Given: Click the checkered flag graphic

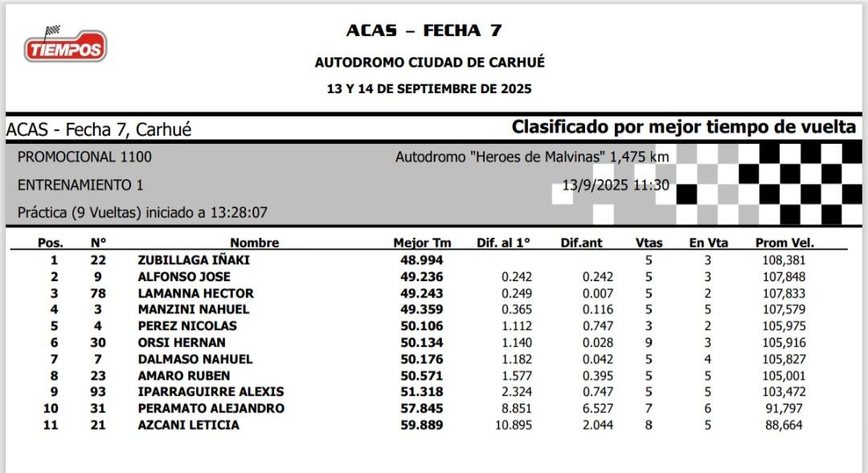Looking at the screenshot, I should (x=768, y=184).
